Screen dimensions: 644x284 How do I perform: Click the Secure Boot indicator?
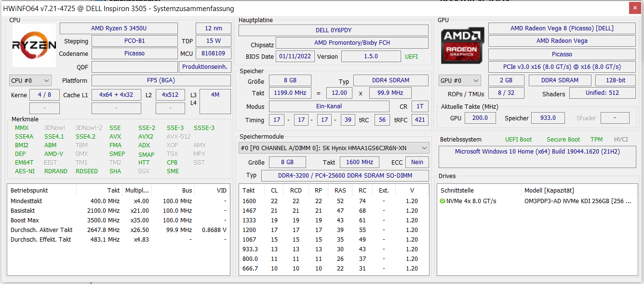tap(563, 140)
